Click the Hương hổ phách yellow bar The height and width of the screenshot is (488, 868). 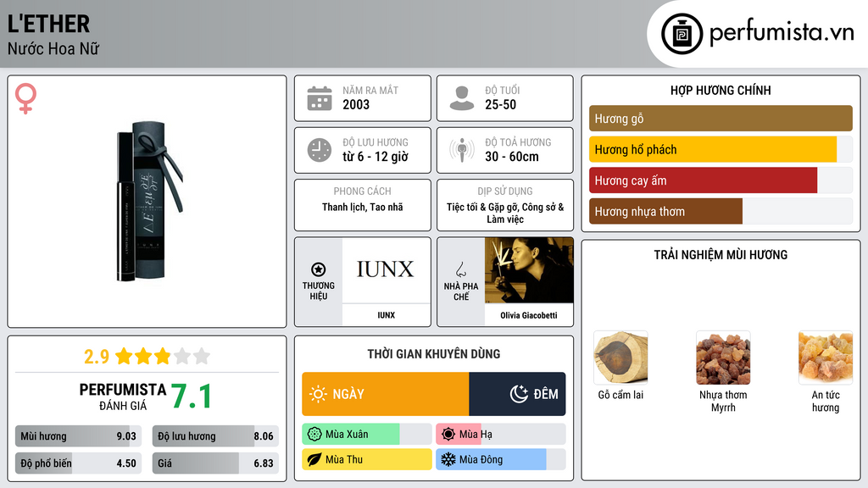[x=712, y=149]
